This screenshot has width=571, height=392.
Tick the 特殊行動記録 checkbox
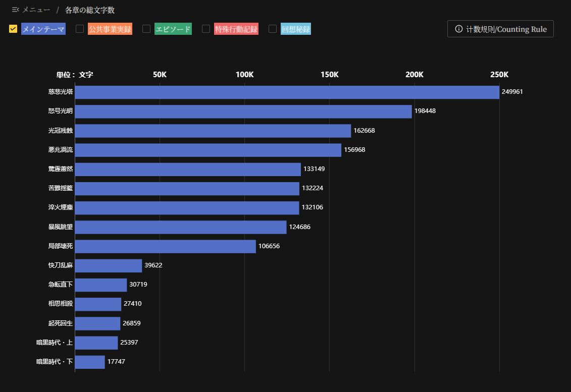click(x=206, y=29)
